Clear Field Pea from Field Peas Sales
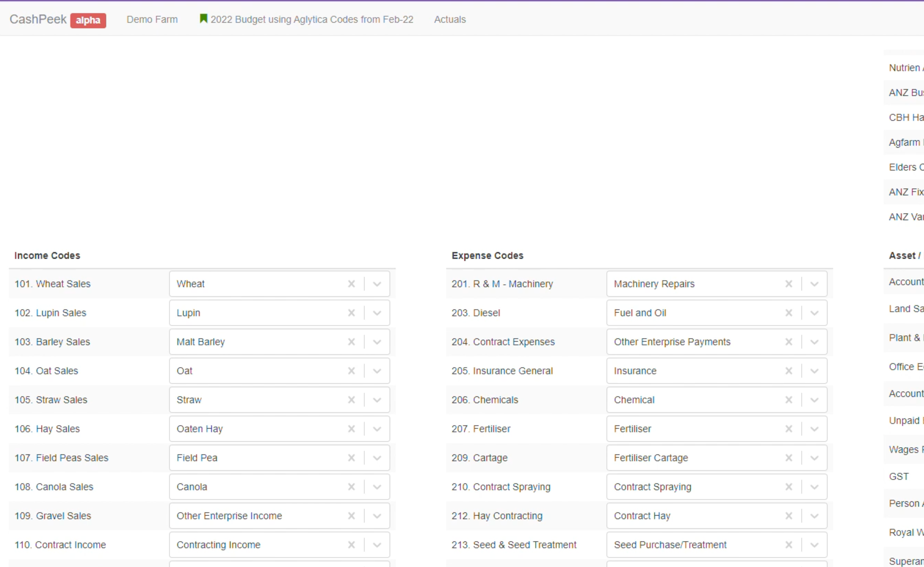The height and width of the screenshot is (567, 924). pyautogui.click(x=351, y=458)
